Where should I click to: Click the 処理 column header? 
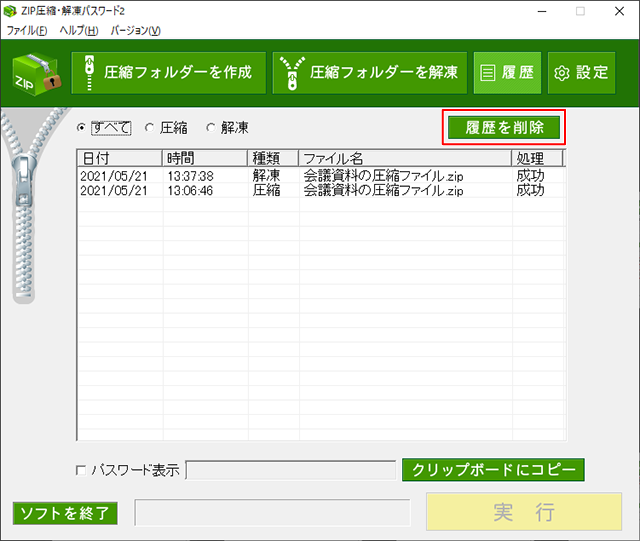[x=537, y=158]
